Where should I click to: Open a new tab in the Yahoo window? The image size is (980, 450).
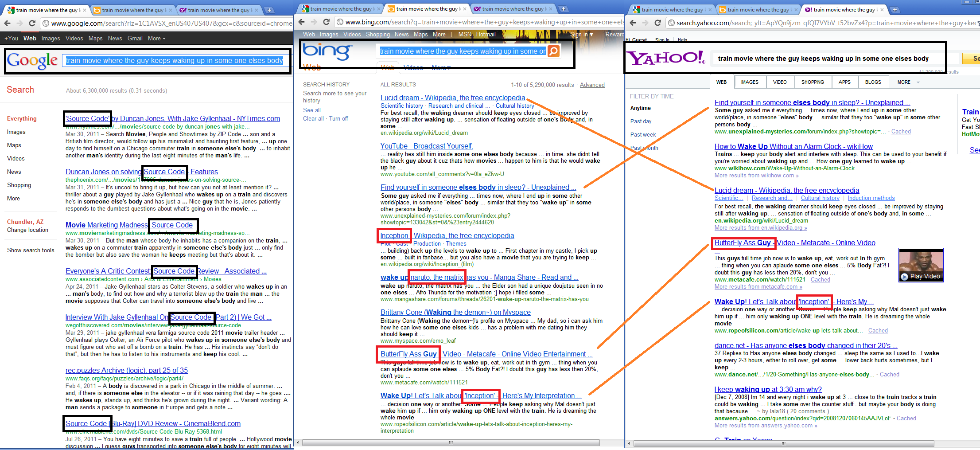click(x=894, y=9)
